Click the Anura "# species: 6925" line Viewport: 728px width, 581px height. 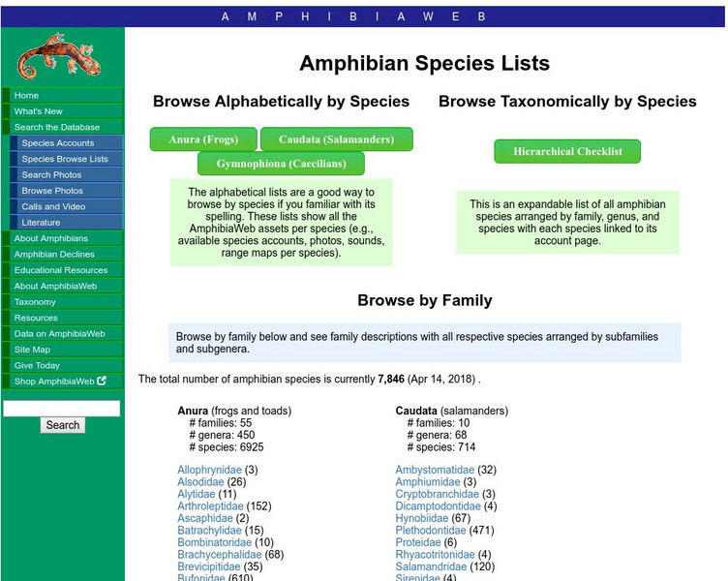tap(227, 446)
